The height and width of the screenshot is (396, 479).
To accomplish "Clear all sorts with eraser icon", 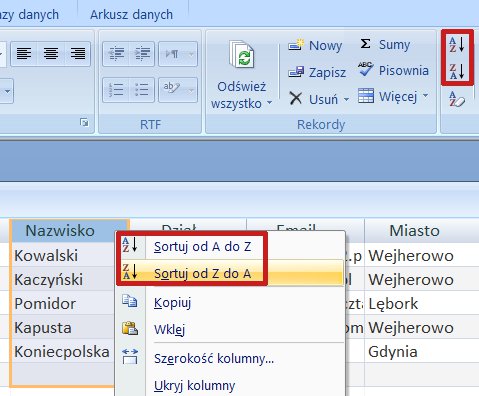I will pyautogui.click(x=457, y=99).
